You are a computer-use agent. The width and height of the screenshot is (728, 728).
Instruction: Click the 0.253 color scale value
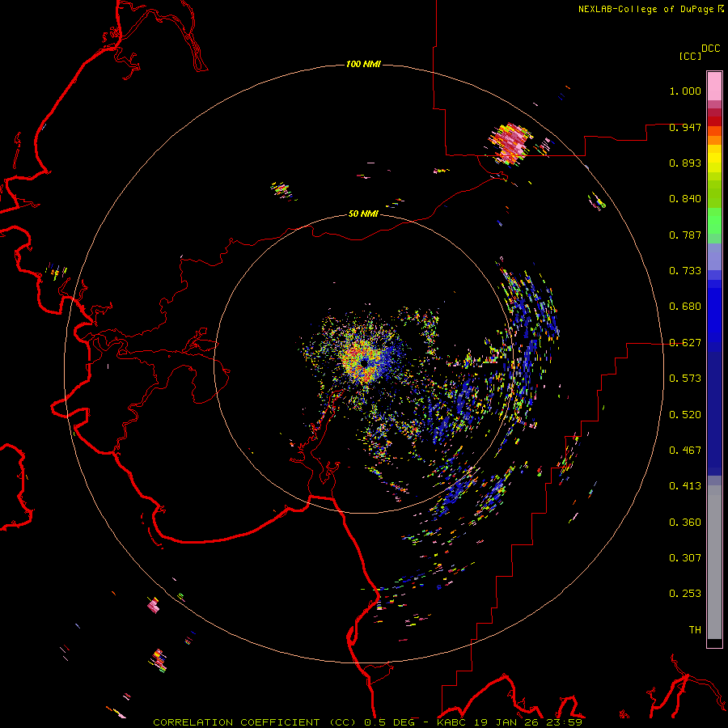685,594
